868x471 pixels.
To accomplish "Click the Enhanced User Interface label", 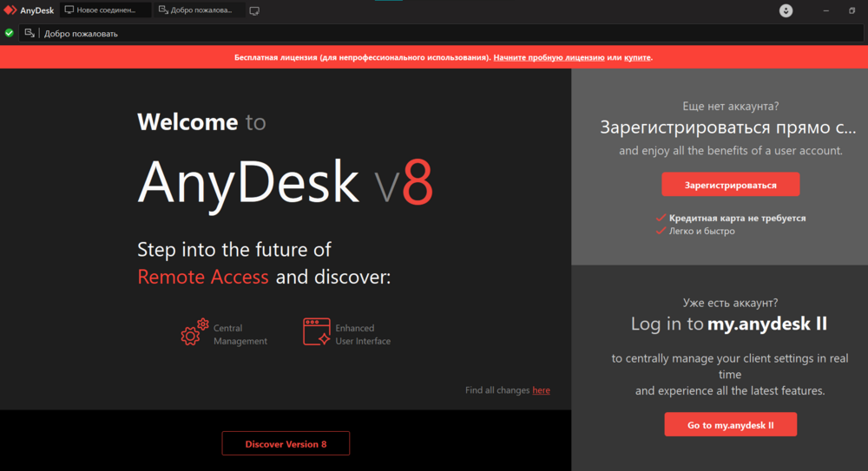I will [363, 334].
